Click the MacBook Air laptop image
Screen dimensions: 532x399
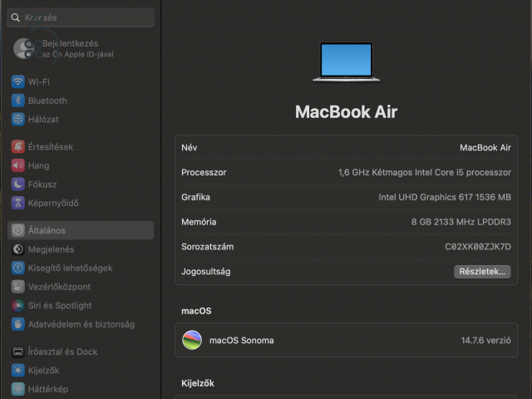[346, 62]
